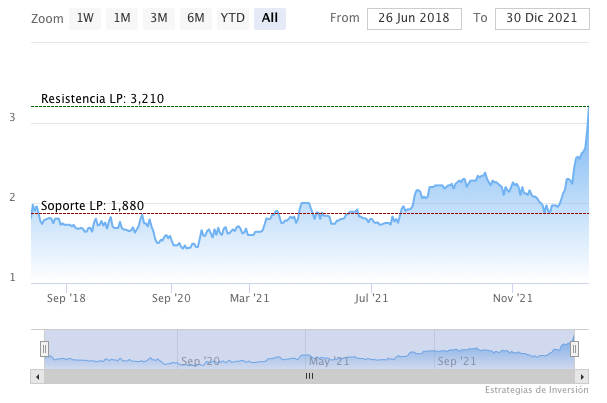607x403 pixels.
Task: Set zoom to 3M
Action: click(x=158, y=18)
